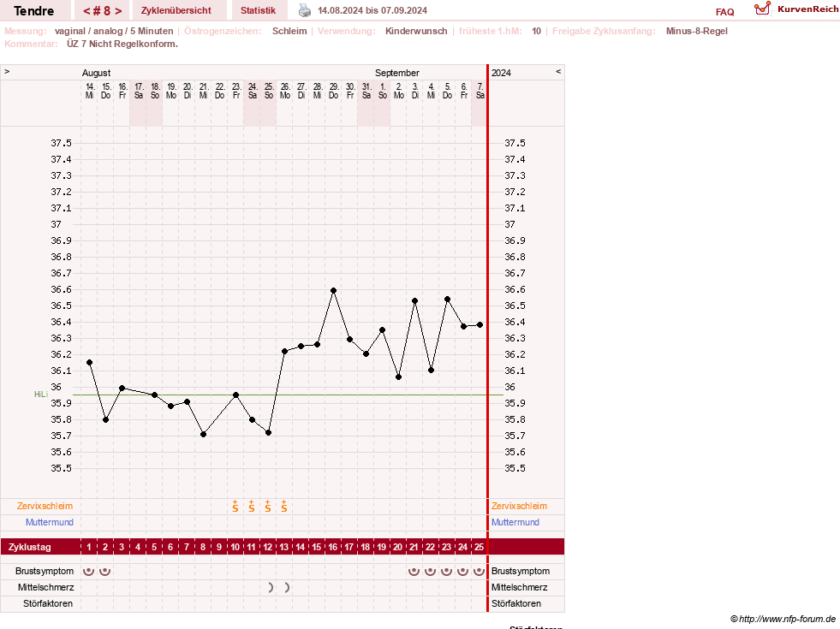Click breast symptom icon on cycle day 23
This screenshot has height=629, width=840.
446,571
